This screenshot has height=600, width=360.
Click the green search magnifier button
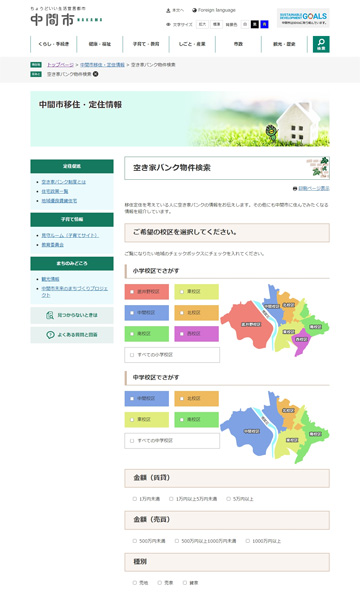tap(321, 44)
